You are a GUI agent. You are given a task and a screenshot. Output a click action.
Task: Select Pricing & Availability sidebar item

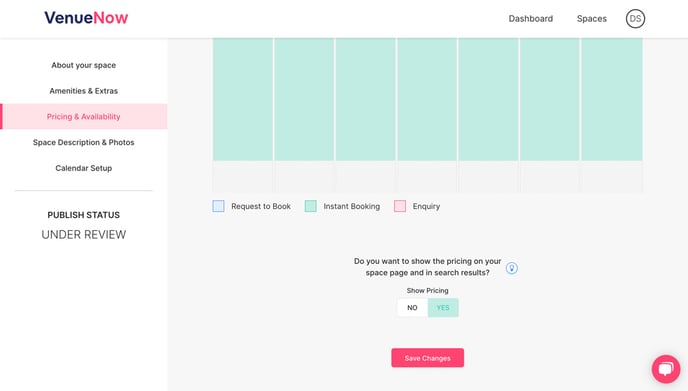(x=83, y=116)
